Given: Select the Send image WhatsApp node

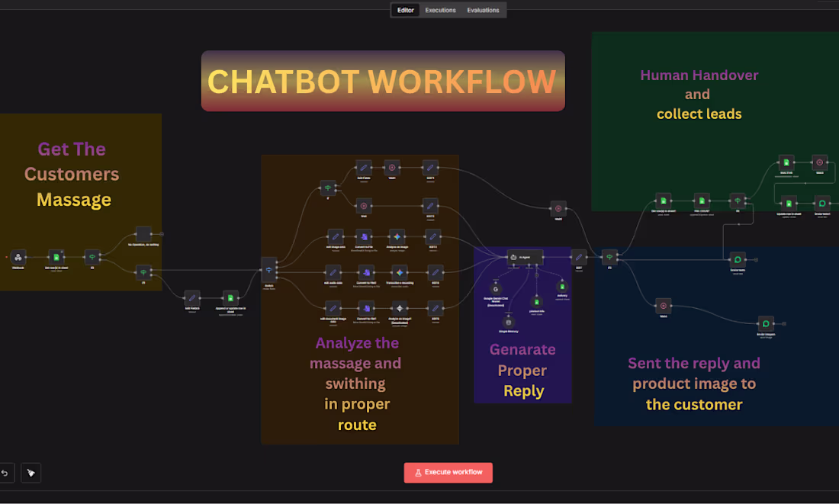Looking at the screenshot, I should [766, 324].
